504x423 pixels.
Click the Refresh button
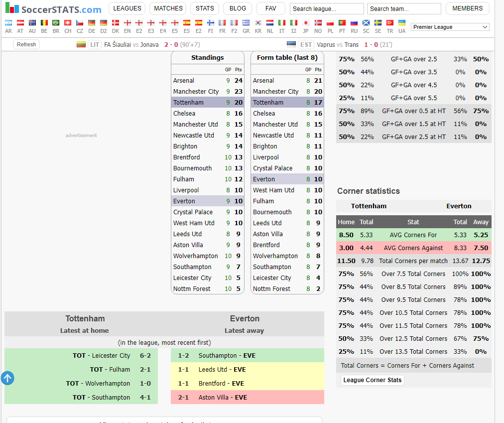pos(26,44)
